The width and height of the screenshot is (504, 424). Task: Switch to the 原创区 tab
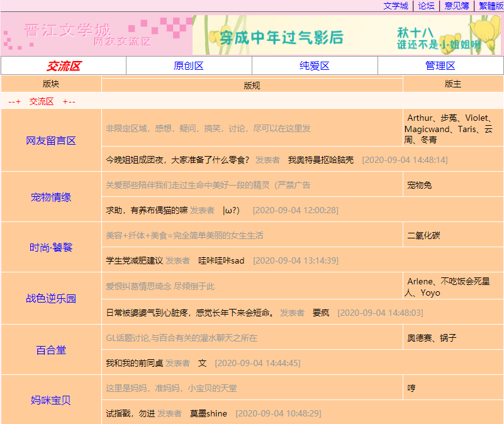[x=189, y=66]
